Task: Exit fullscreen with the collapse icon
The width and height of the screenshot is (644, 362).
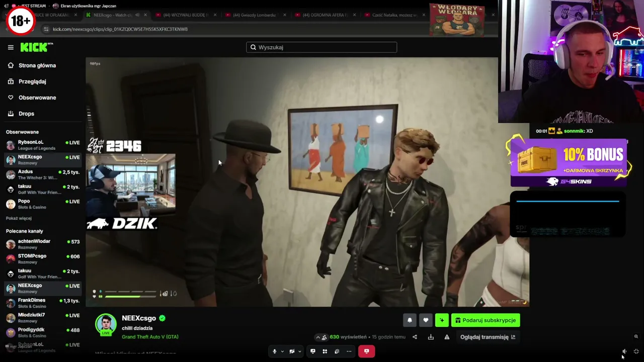Action: (636, 352)
